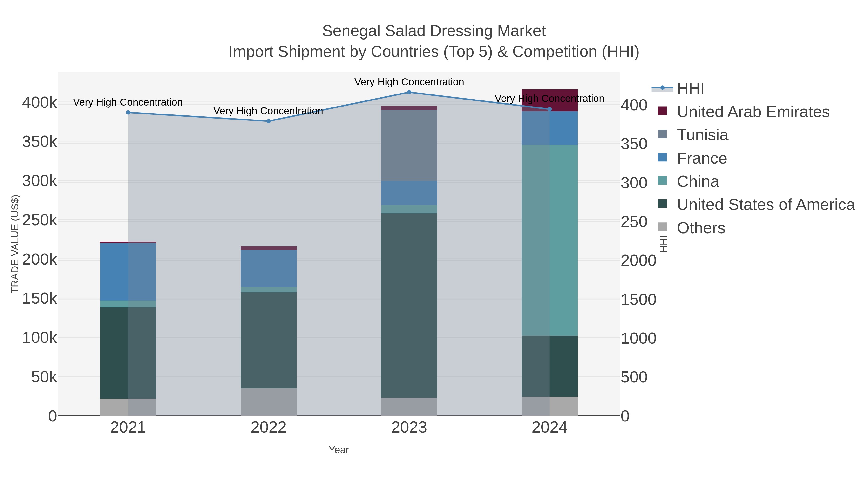This screenshot has height=488, width=868.
Task: Click the 2021 Others bar segment
Action: [128, 407]
